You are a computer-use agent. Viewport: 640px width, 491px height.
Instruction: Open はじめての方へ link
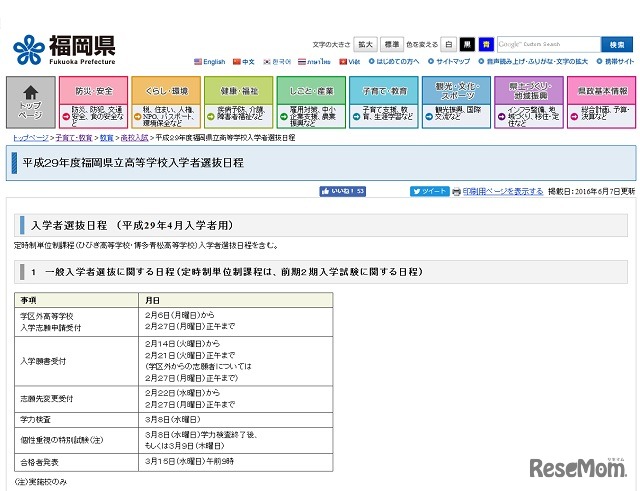398,62
